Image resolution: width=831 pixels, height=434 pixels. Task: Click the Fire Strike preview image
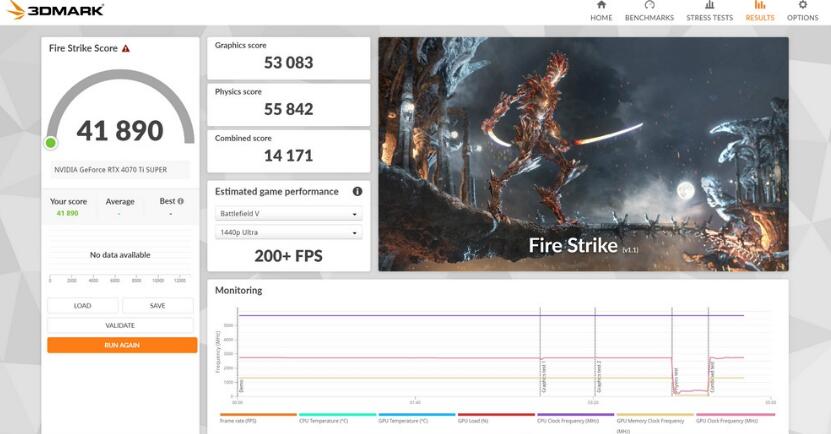pyautogui.click(x=584, y=154)
